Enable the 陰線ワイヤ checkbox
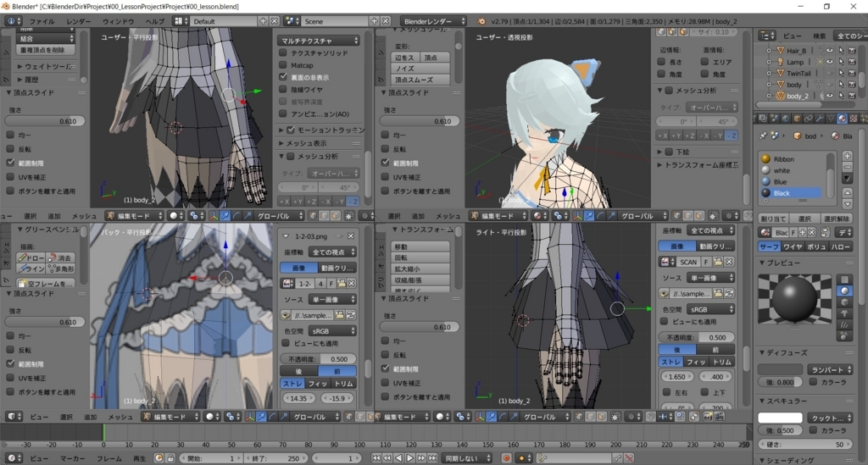 [x=283, y=89]
